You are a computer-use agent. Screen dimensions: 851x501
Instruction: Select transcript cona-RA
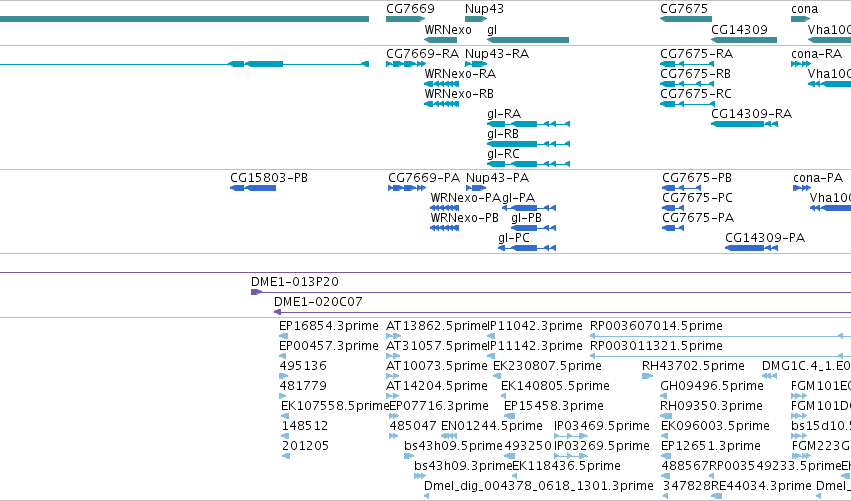[816, 54]
